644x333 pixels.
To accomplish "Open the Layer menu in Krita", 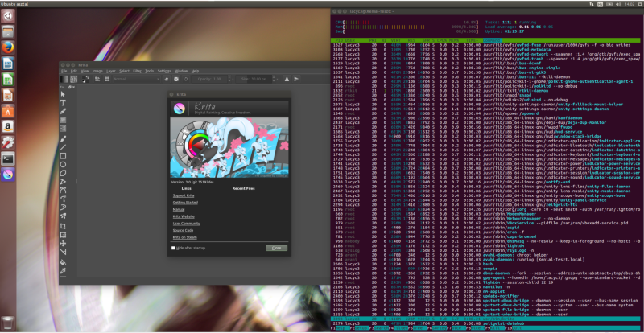I will tap(111, 71).
